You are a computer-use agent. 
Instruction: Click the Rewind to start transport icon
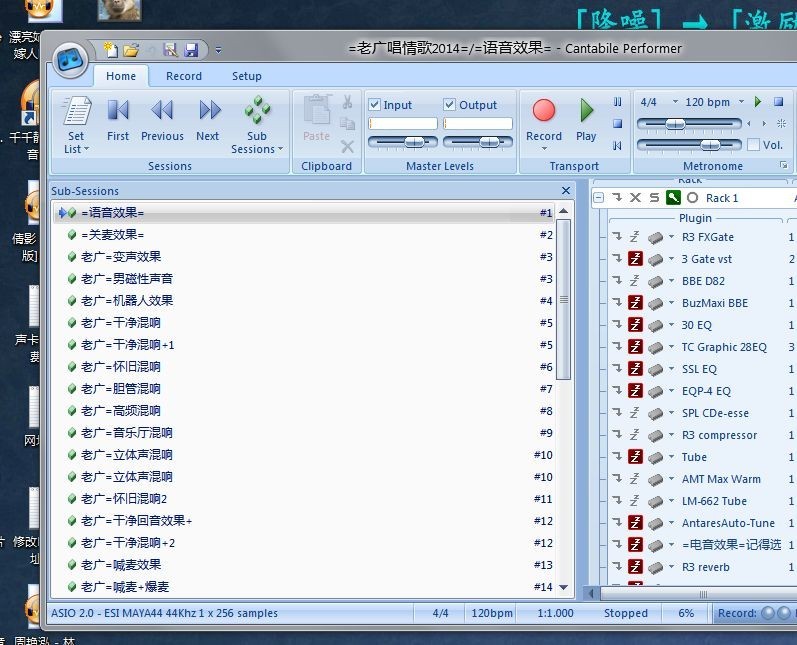coord(618,146)
